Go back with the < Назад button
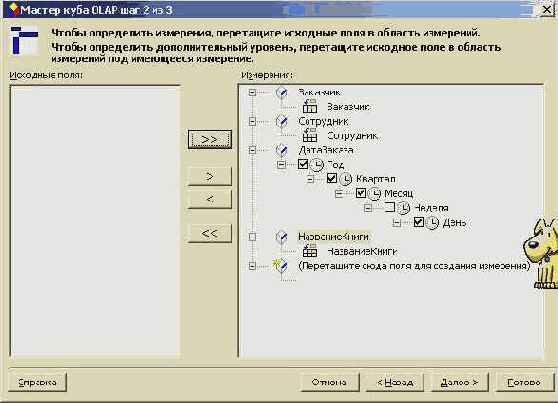558x403 pixels. [x=395, y=382]
